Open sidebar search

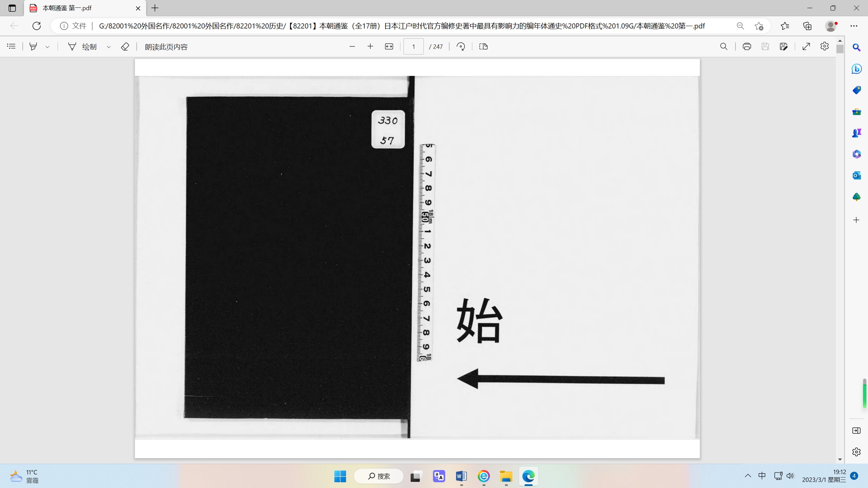point(856,47)
